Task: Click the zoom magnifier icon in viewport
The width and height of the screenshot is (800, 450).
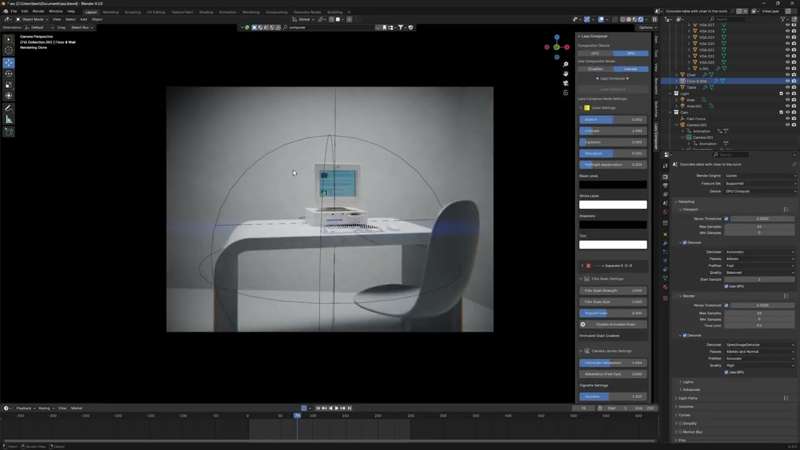Action: (565, 65)
